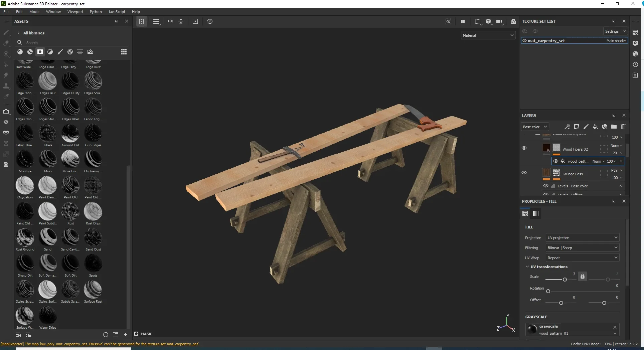
Task: Adjust the Rotation slider handle
Action: click(x=548, y=291)
